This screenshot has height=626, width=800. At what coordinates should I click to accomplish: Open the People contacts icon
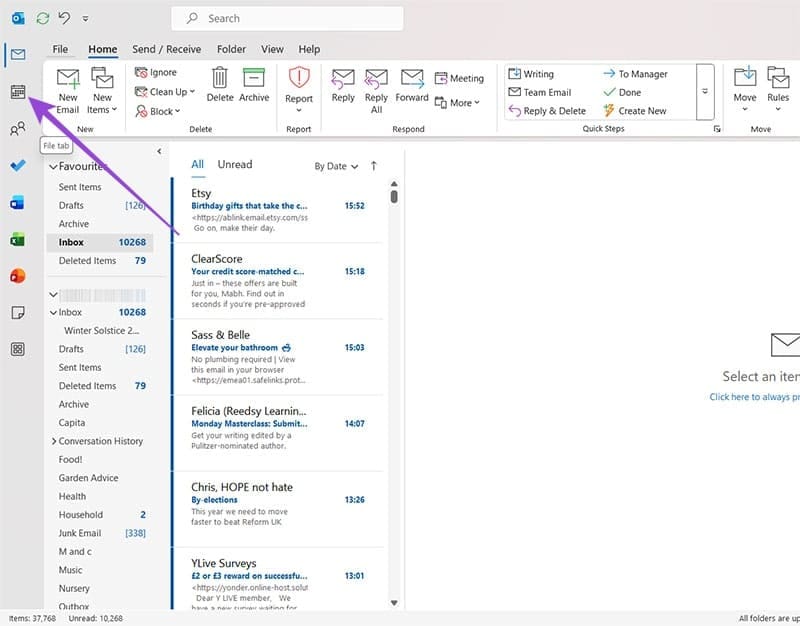click(x=18, y=129)
